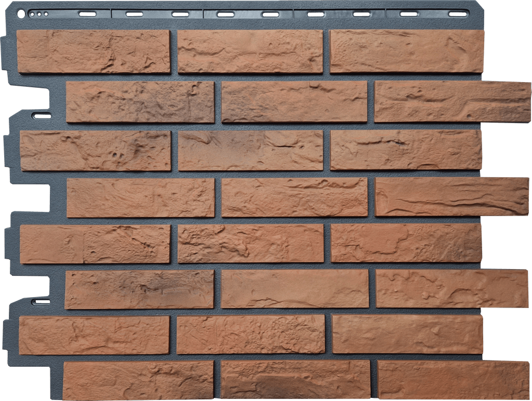Click the last oval nail slot on top strip
This screenshot has height=401, width=532.
coord(457,14)
